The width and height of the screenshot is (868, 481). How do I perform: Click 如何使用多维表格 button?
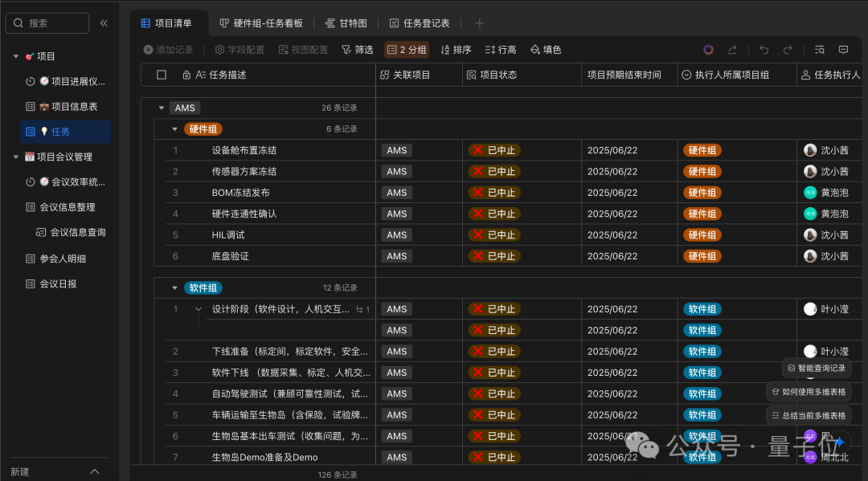click(x=809, y=392)
